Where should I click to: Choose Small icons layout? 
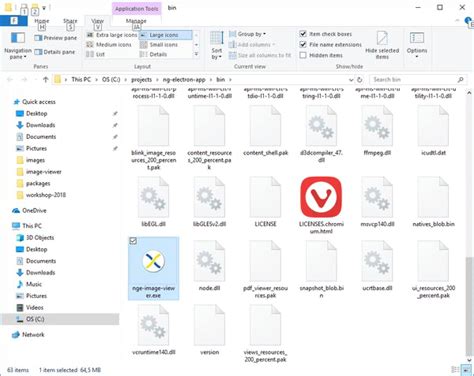(159, 45)
